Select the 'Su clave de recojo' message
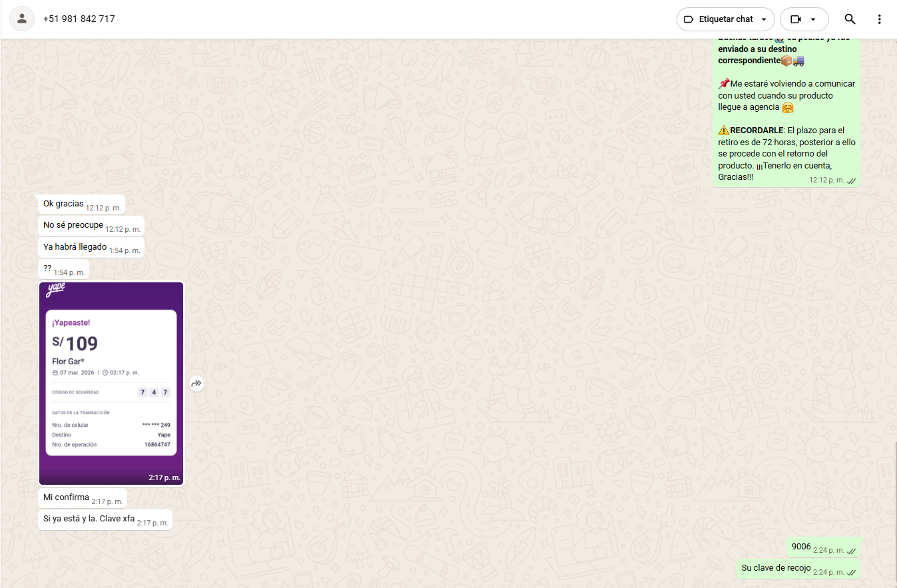 click(776, 568)
